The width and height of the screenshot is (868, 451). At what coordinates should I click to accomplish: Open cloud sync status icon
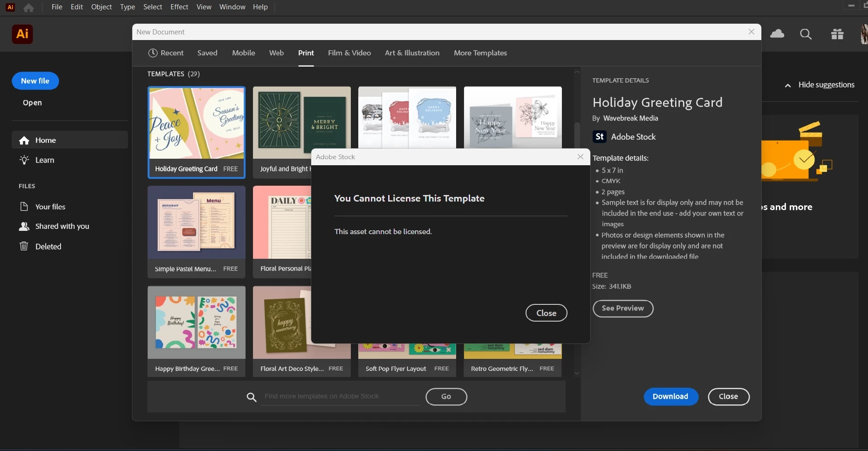[777, 34]
